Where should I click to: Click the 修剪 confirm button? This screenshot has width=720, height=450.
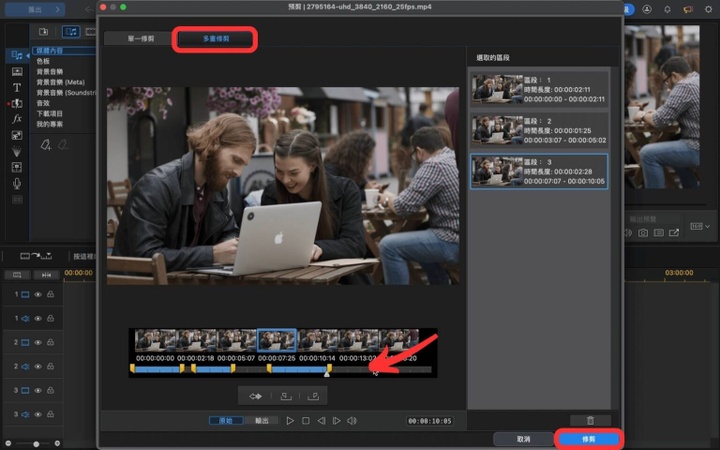[590, 439]
